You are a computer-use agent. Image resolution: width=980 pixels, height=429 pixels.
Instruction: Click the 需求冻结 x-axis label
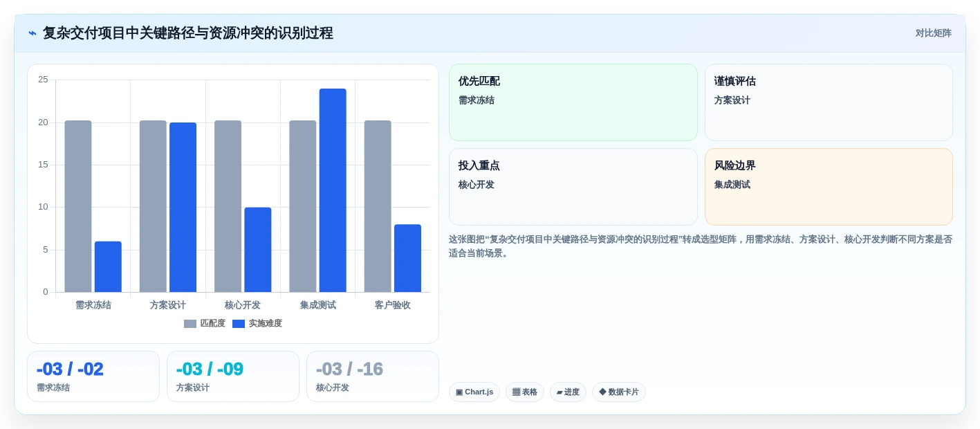93,305
